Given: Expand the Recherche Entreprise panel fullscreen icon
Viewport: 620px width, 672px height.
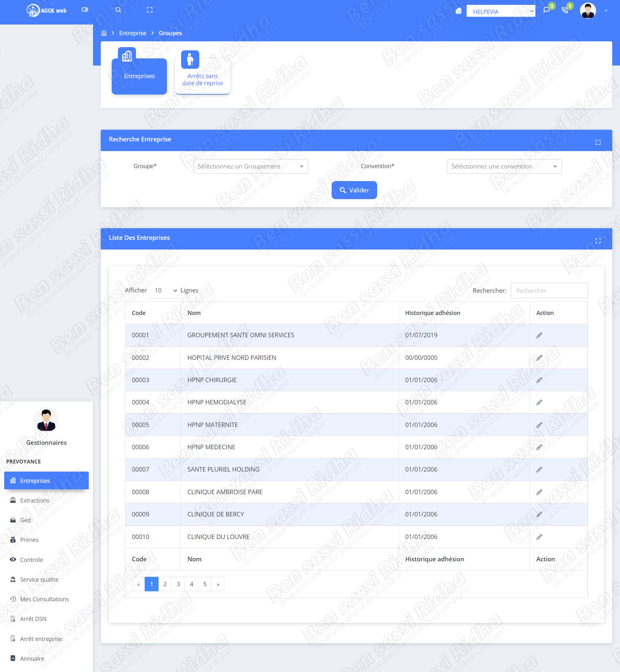Looking at the screenshot, I should [x=598, y=143].
